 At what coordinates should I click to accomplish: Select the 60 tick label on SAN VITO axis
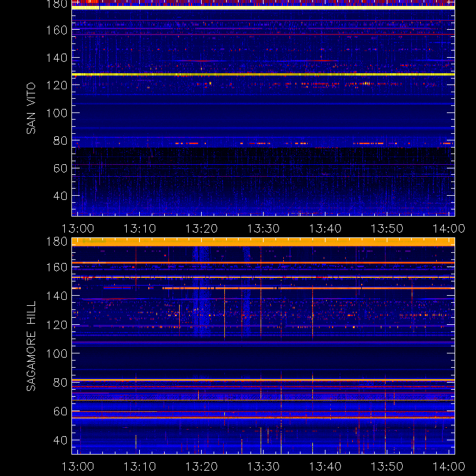(x=60, y=168)
